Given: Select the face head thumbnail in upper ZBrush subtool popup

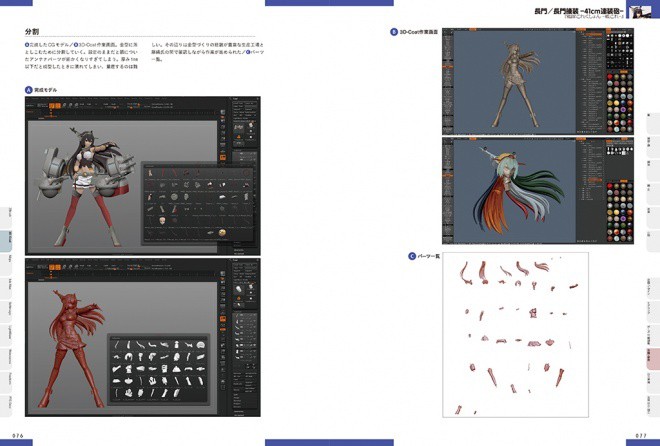Looking at the screenshot, I should (162, 220).
